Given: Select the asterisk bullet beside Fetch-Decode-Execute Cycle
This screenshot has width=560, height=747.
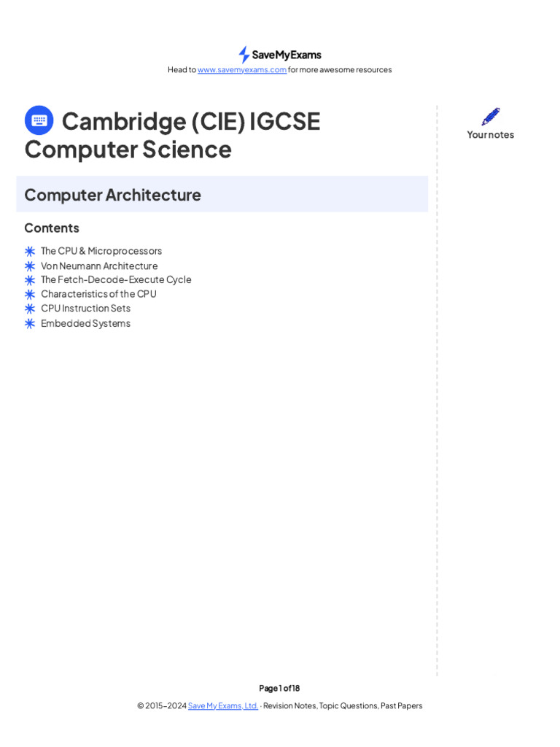Looking at the screenshot, I should point(30,280).
